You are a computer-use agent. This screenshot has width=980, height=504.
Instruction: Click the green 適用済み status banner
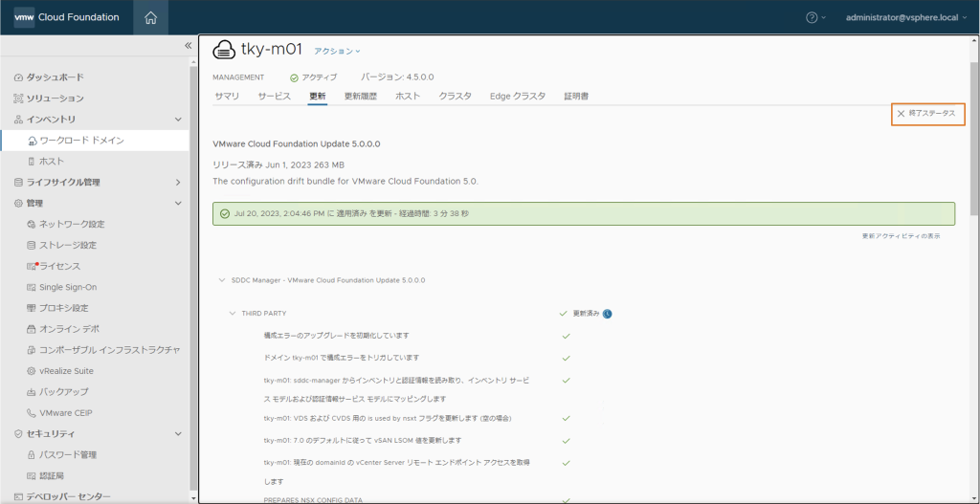584,213
